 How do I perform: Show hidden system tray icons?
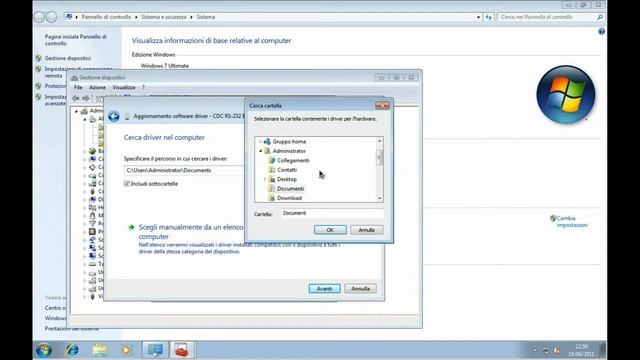point(535,350)
